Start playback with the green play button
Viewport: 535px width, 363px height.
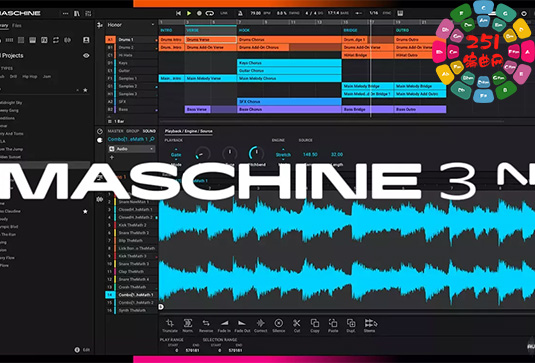189,13
